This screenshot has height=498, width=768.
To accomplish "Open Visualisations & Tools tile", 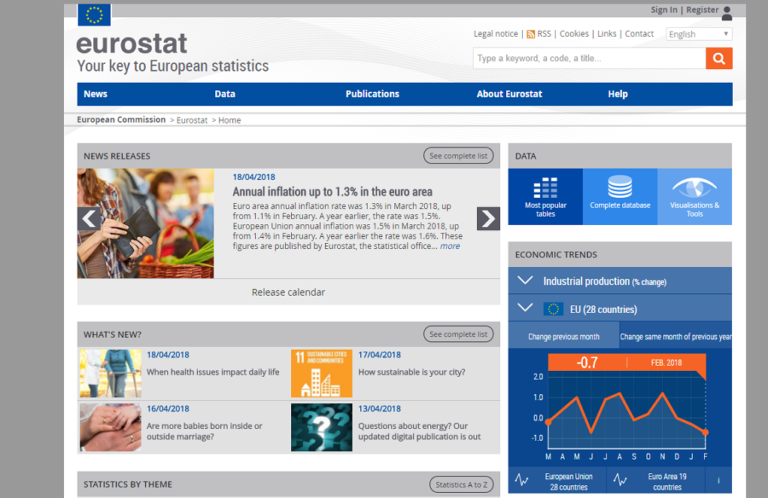I will pos(695,197).
